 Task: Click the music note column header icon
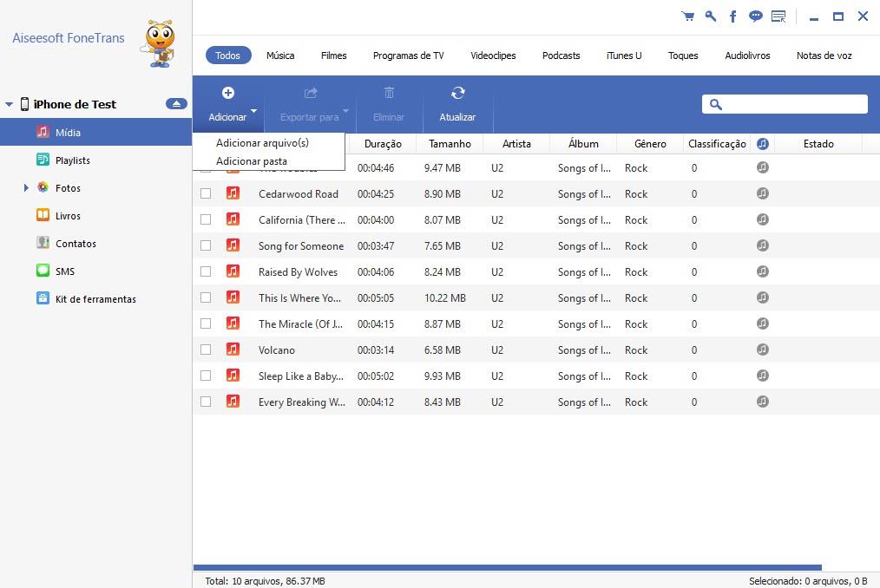(762, 144)
